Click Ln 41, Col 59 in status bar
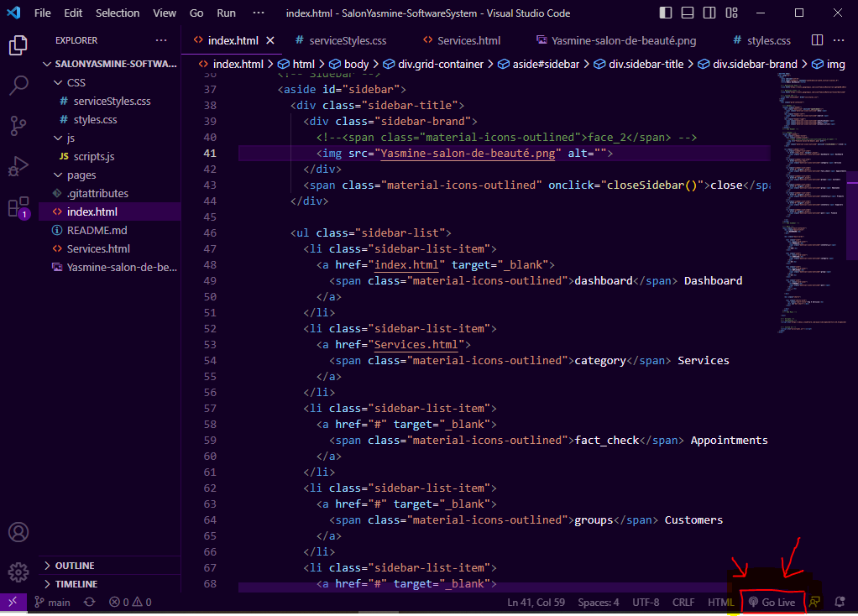Screen dimensions: 858x616 tap(536, 602)
